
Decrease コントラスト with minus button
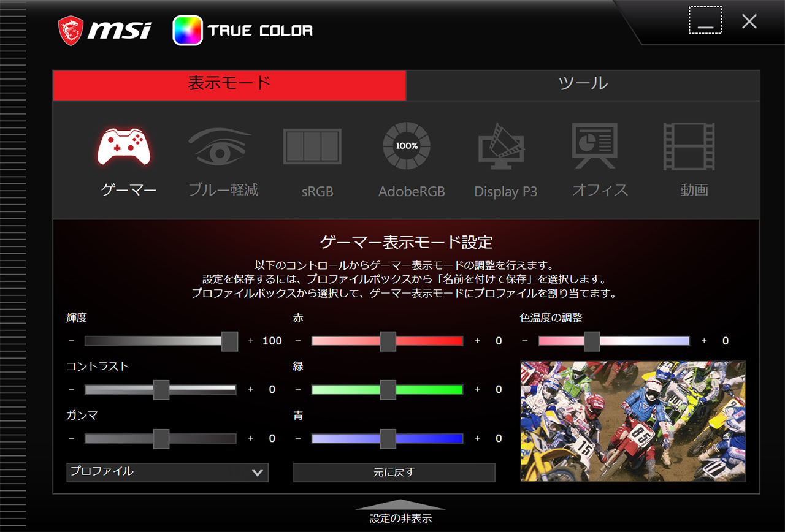[72, 389]
